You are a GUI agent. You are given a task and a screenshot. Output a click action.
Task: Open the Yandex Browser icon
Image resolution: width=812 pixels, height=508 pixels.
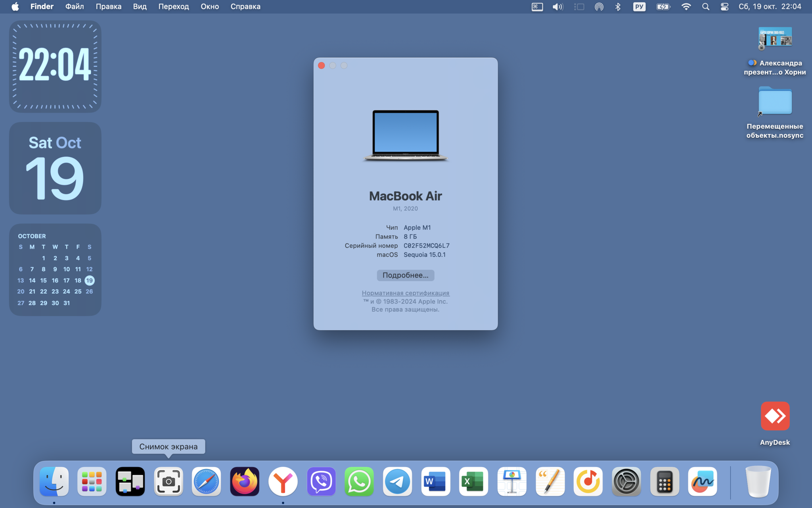point(283,481)
